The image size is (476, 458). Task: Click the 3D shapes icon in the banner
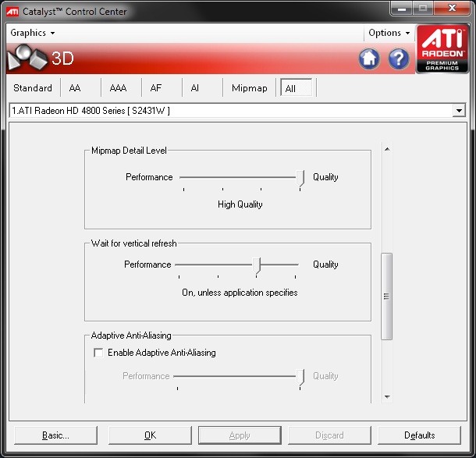(27, 57)
